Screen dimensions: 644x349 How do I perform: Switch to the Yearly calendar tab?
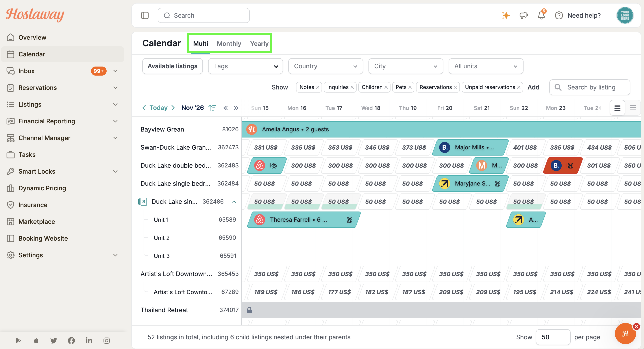tap(259, 44)
